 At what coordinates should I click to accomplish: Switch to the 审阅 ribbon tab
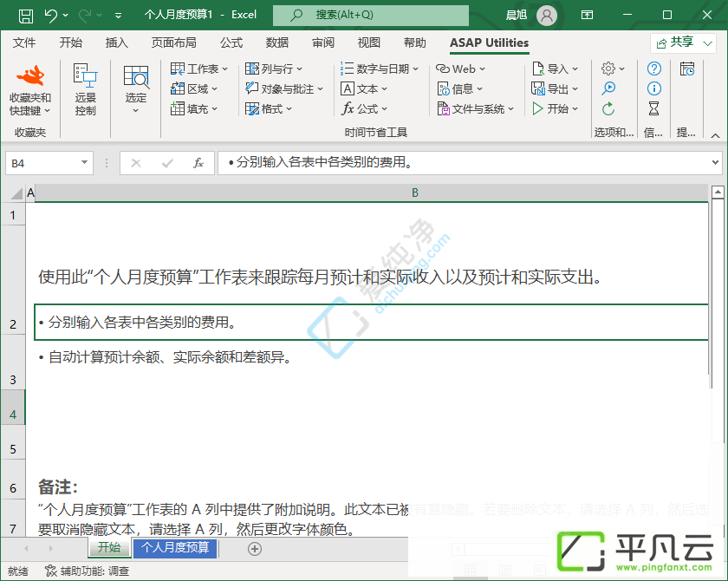[x=323, y=42]
